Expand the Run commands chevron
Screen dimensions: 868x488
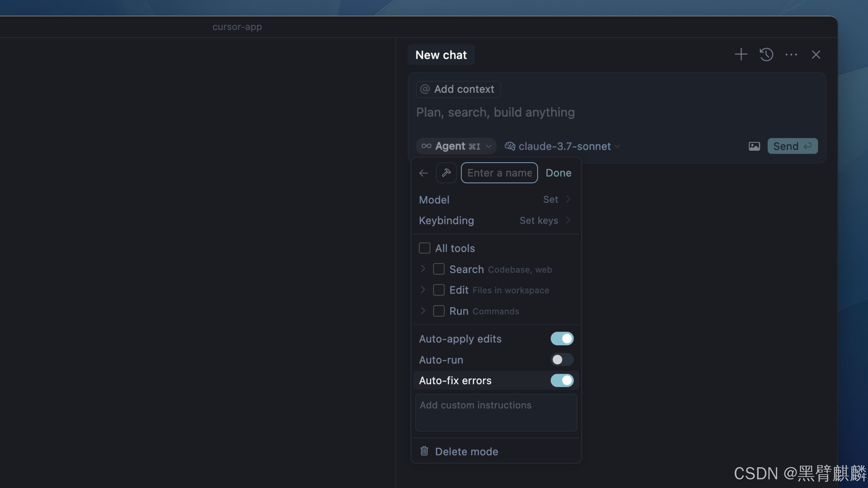click(x=423, y=311)
